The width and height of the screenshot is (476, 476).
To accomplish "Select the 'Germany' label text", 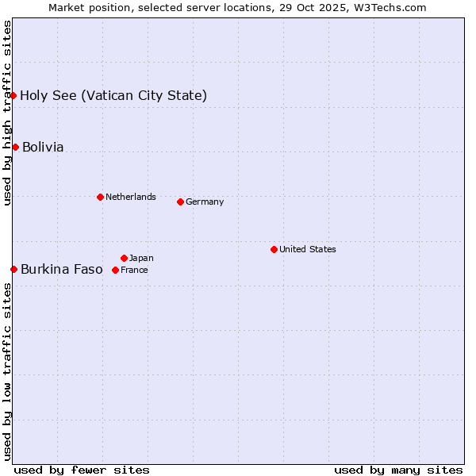I will point(205,202).
